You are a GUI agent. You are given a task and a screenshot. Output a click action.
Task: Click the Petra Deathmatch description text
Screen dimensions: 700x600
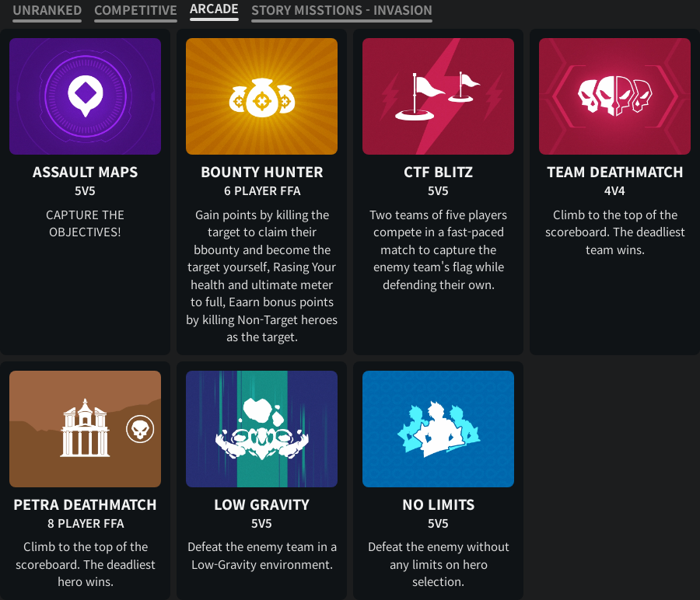click(86, 564)
